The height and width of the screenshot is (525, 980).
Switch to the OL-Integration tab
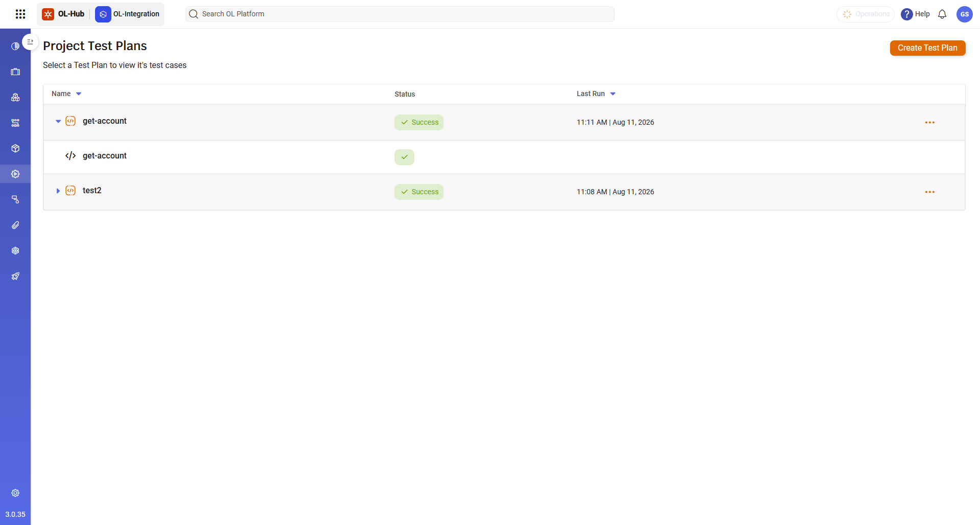[x=128, y=14]
